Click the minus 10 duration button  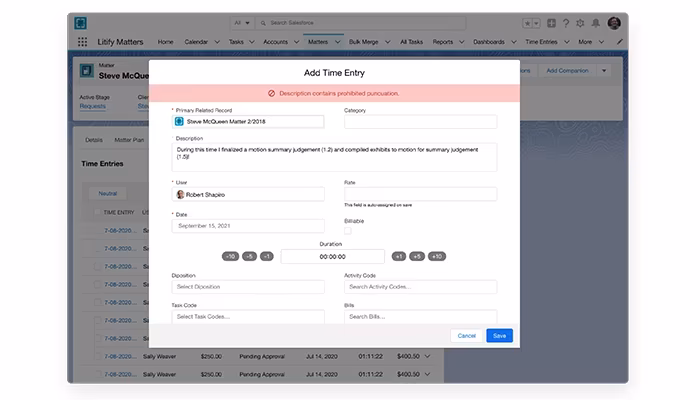(230, 256)
